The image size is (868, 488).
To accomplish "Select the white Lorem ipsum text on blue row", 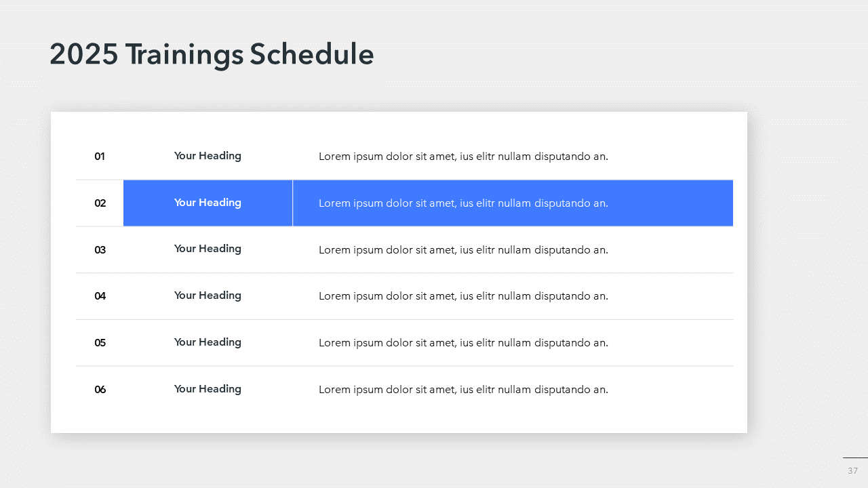I will 463,203.
